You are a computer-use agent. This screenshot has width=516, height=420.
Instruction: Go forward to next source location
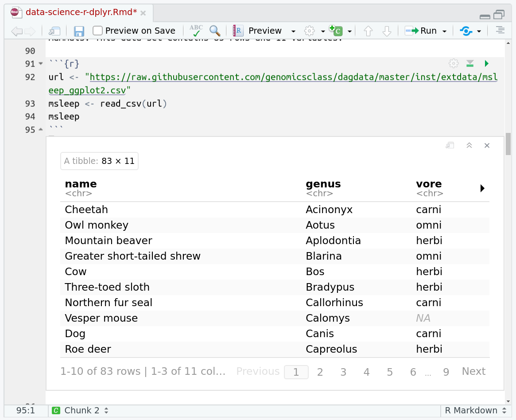tap(30, 31)
